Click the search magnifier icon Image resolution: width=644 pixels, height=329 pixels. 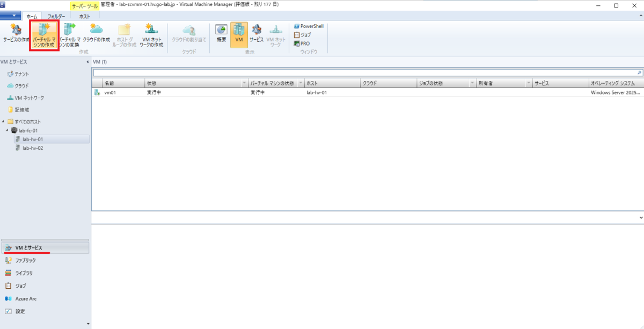[639, 72]
